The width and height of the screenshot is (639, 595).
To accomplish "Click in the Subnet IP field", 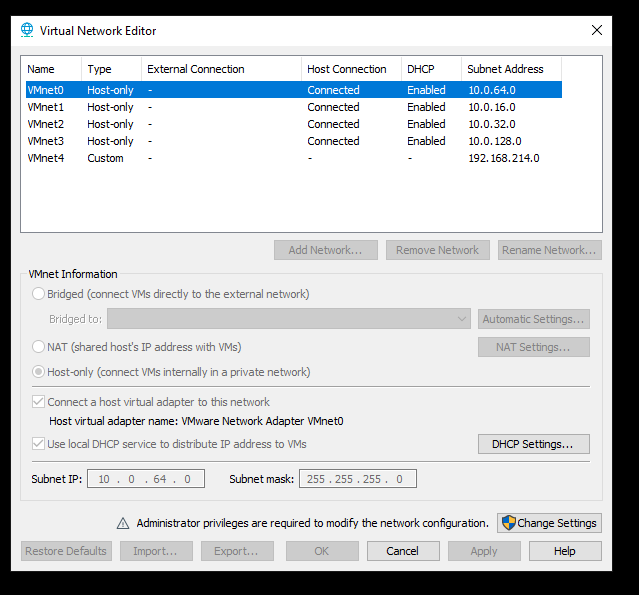I will pyautogui.click(x=146, y=478).
